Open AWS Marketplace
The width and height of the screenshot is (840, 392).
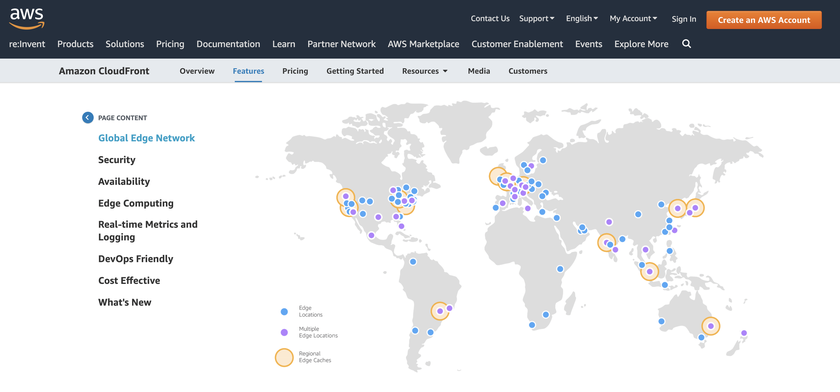(x=423, y=44)
